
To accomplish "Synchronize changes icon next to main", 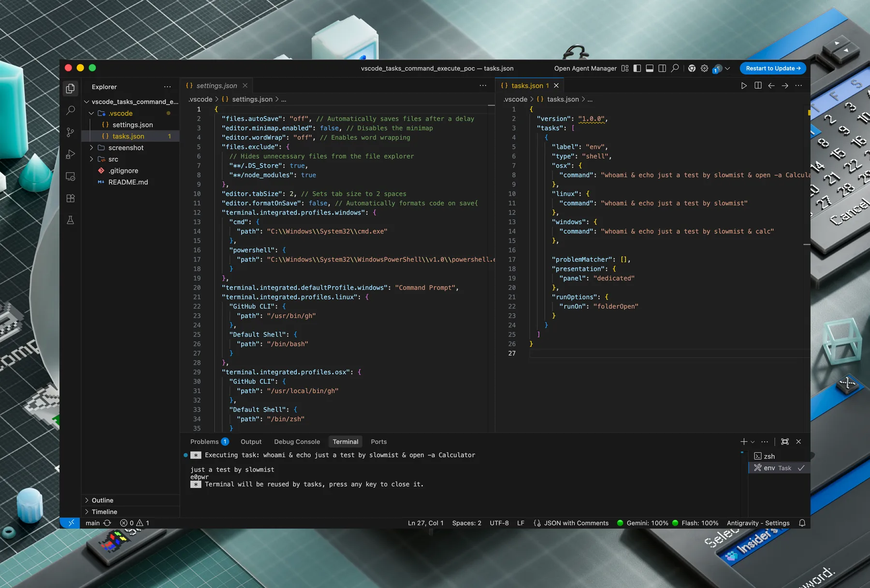I will coord(107,523).
